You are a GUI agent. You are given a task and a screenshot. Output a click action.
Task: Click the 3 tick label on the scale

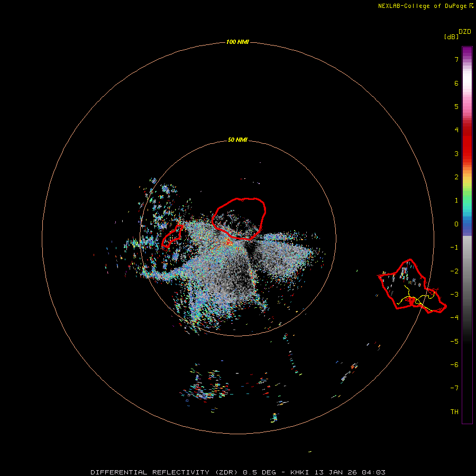456,153
